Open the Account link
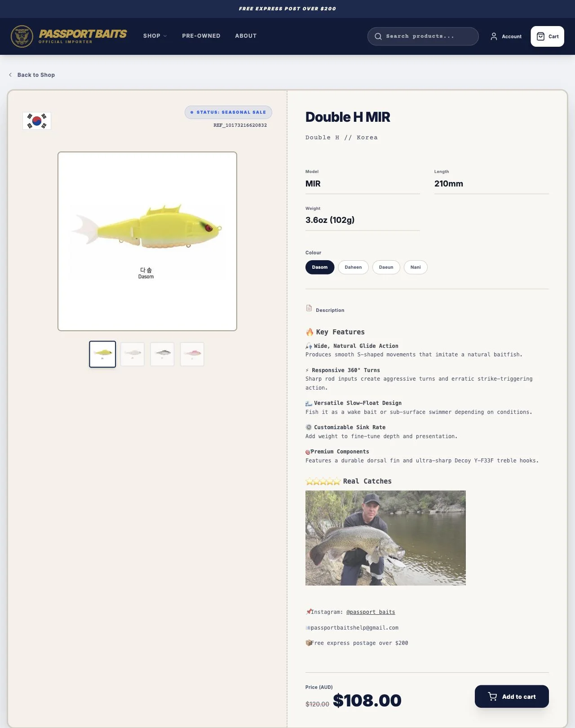Viewport: 575px width, 728px height. tap(506, 36)
